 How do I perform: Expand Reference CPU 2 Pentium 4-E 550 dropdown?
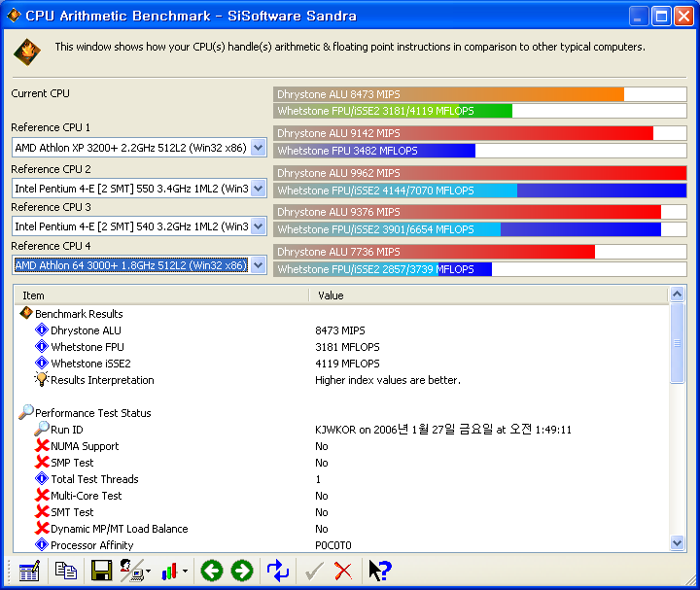(259, 189)
